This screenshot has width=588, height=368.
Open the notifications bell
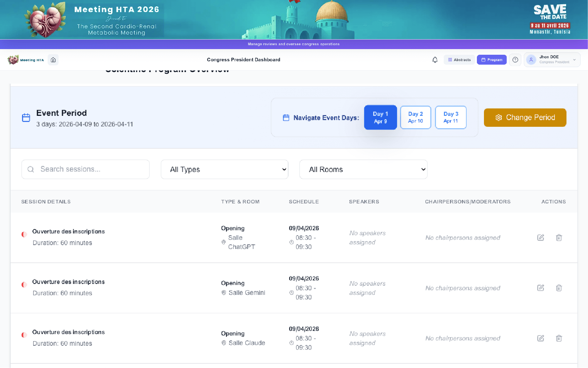coord(435,60)
